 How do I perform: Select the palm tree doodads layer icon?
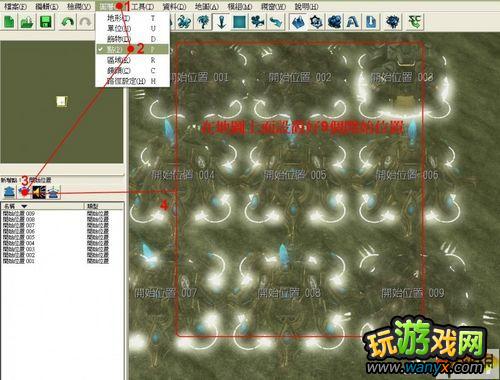(203, 22)
